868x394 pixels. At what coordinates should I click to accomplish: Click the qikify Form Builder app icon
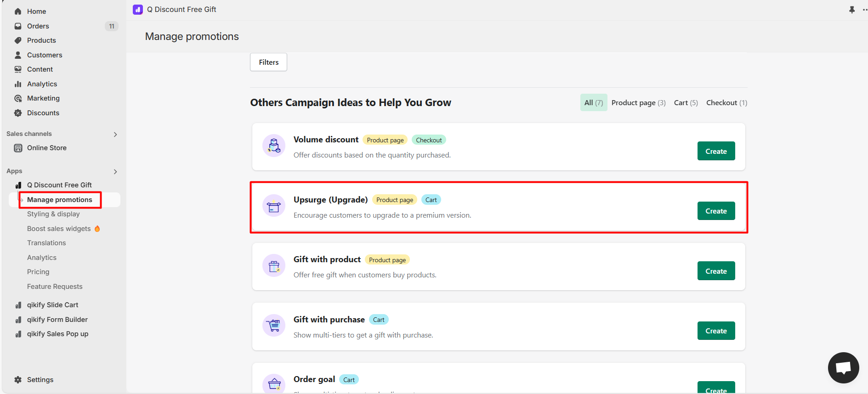coord(18,320)
